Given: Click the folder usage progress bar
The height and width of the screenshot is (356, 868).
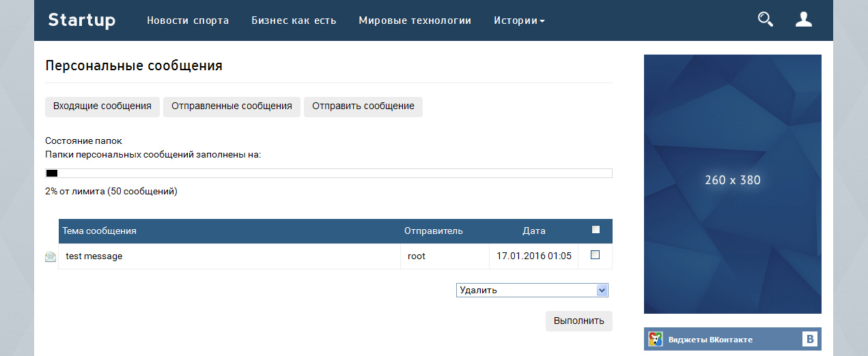Looking at the screenshot, I should 328,173.
